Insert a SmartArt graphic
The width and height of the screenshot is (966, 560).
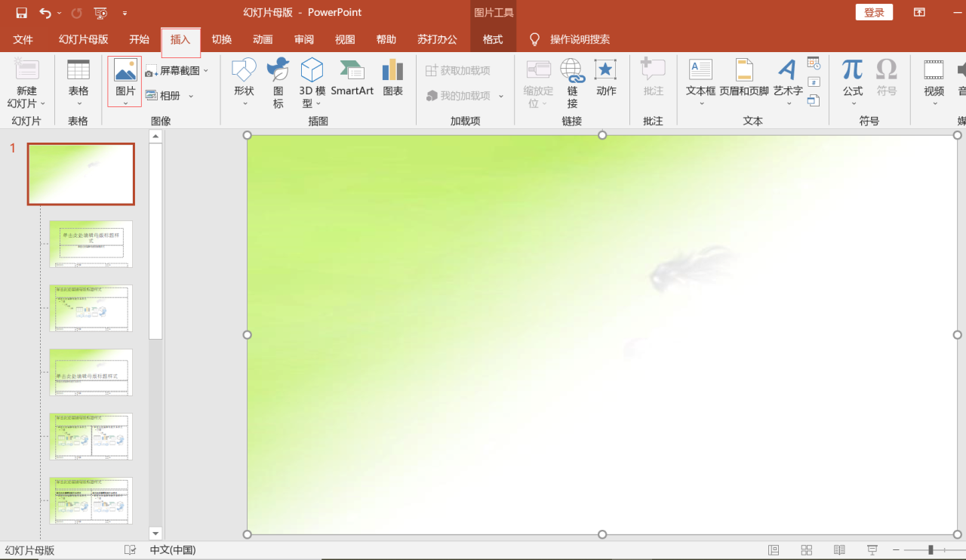pyautogui.click(x=352, y=75)
